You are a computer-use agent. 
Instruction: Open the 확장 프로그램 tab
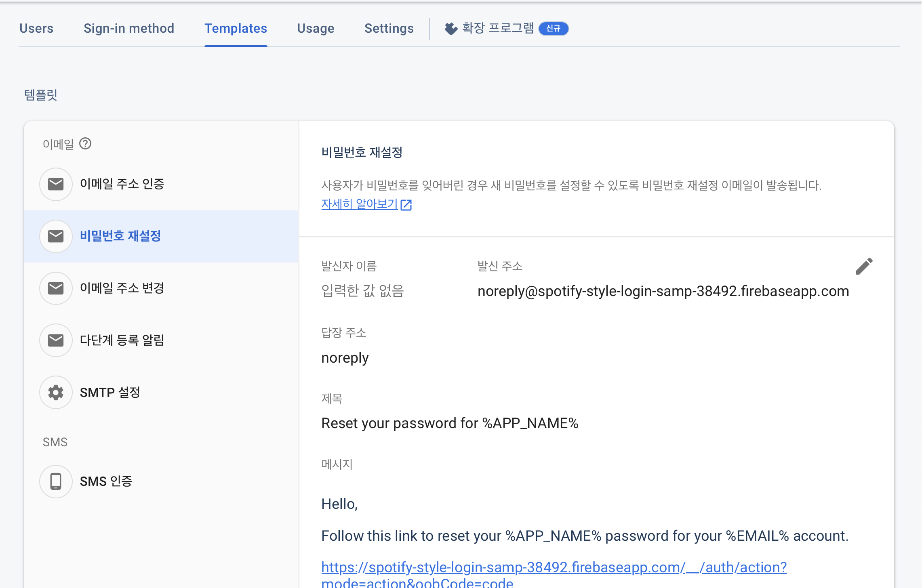coord(498,28)
